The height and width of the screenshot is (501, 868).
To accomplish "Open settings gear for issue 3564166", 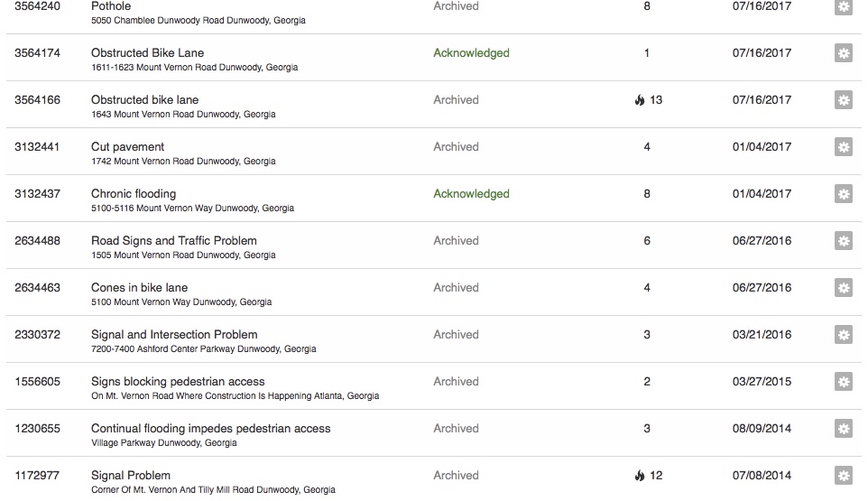I will click(843, 100).
